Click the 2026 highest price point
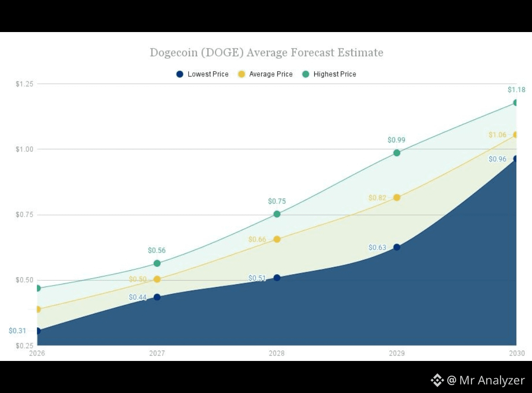 38,288
